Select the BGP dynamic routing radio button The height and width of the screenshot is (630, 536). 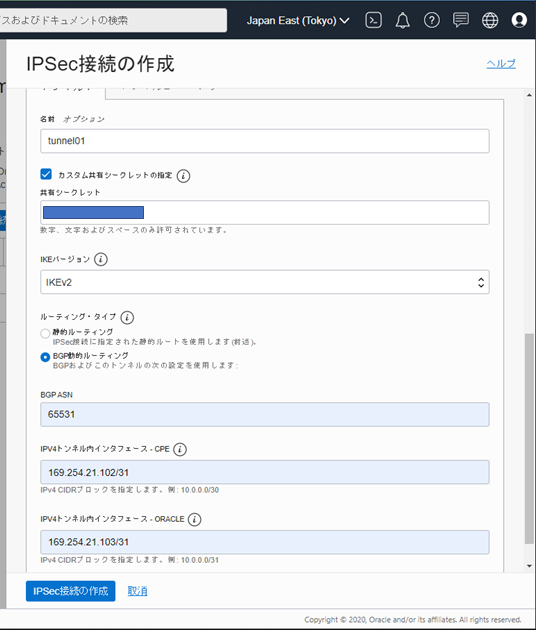tap(45, 357)
